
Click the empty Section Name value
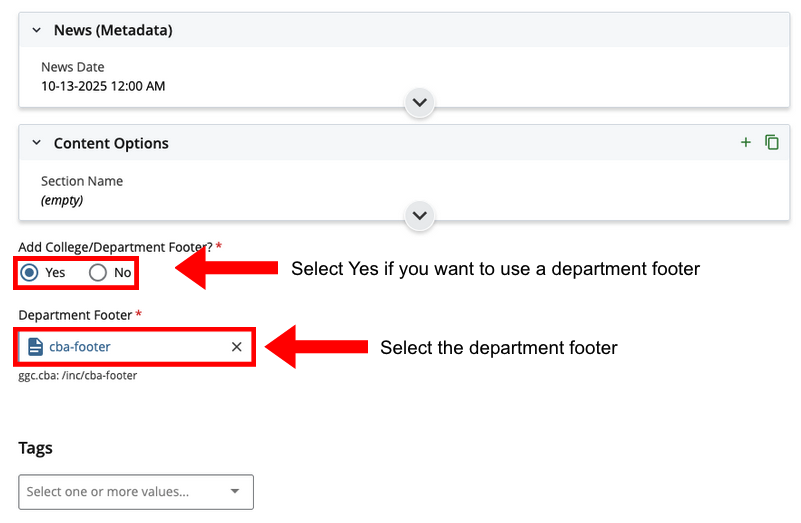point(62,200)
